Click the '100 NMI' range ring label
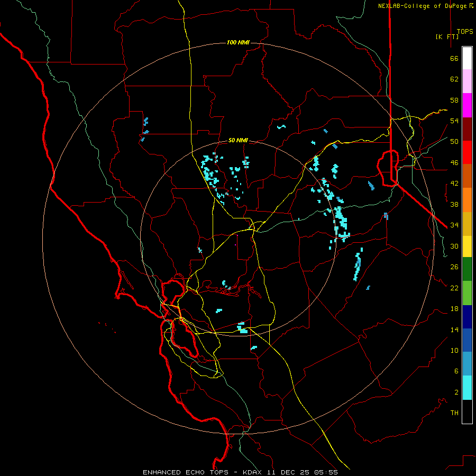The image size is (476, 476). [238, 42]
